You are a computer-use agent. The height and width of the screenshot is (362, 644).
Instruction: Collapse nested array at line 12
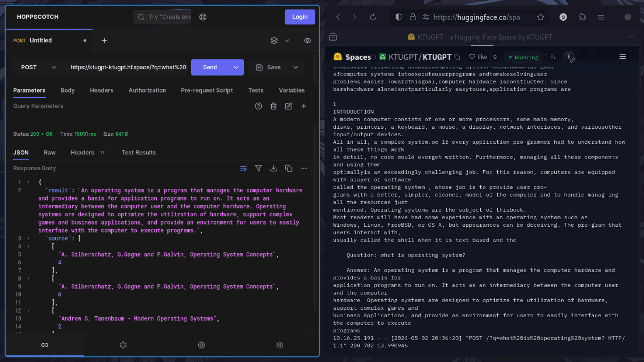[x=28, y=311]
